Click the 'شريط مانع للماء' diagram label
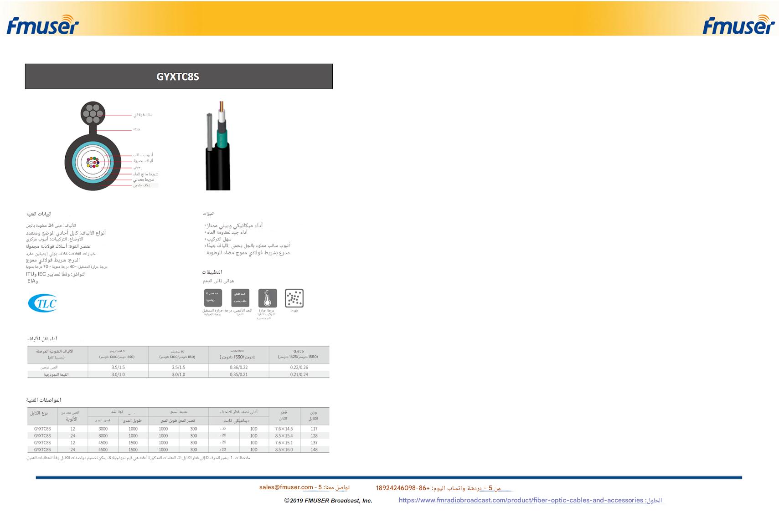This screenshot has height=532, width=779. 146,174
